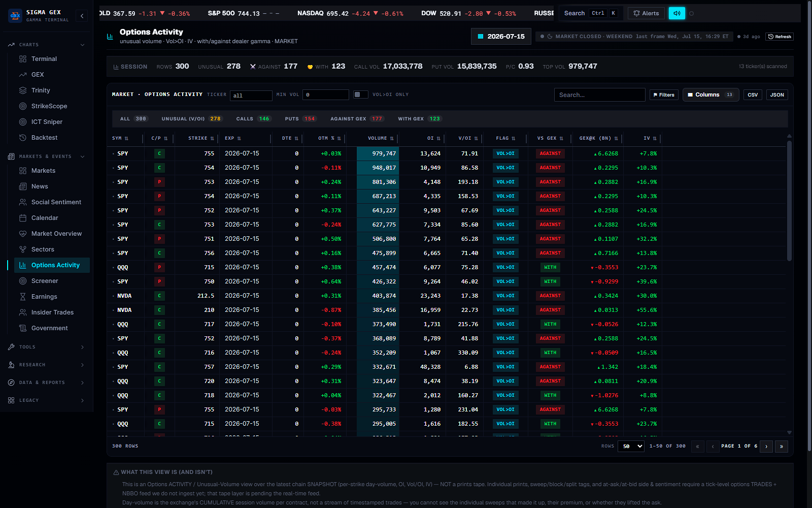Open the Alerts button
The height and width of the screenshot is (508, 812).
pos(646,13)
